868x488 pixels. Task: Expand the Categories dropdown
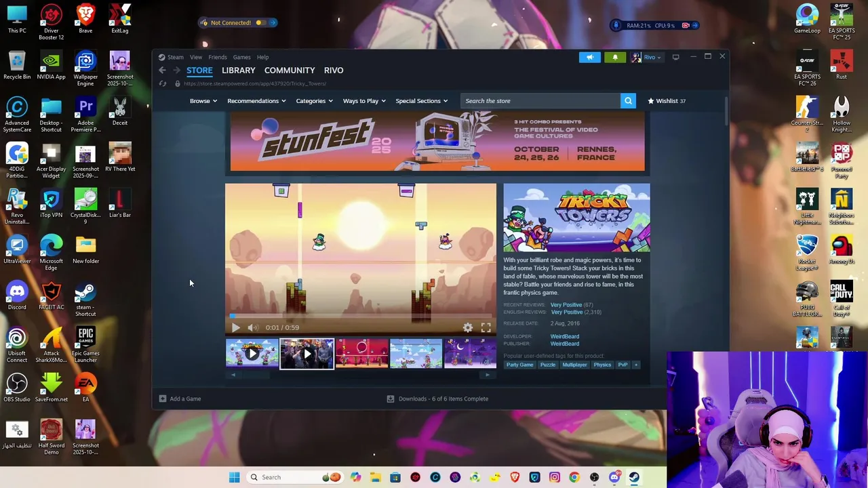point(314,101)
